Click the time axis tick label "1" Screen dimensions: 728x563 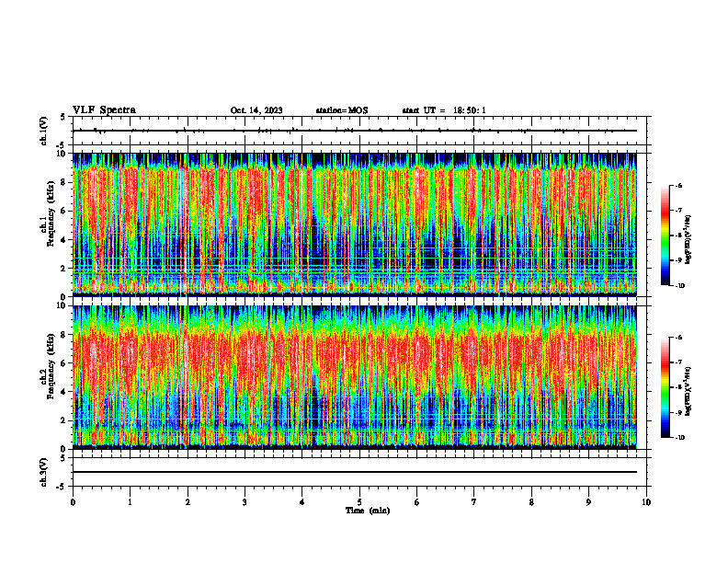click(x=130, y=502)
